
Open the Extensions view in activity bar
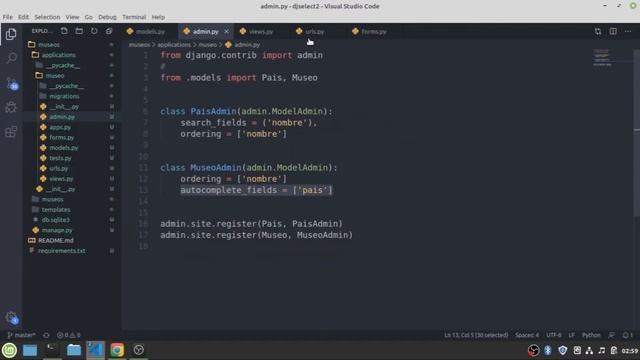click(x=11, y=132)
